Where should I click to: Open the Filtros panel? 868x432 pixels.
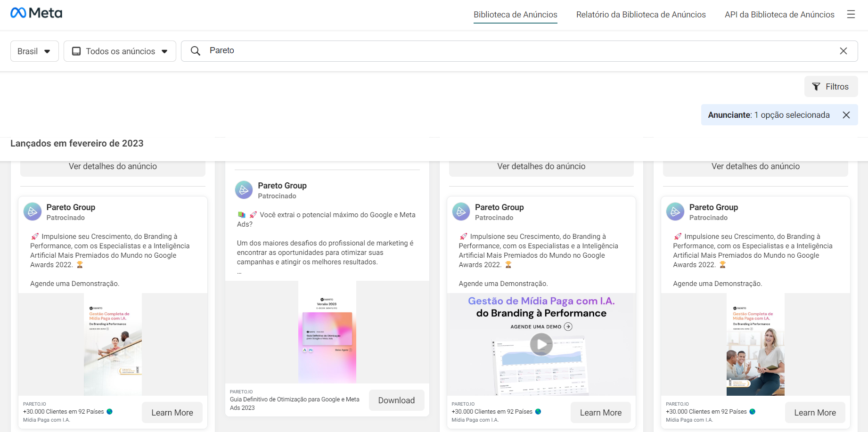pos(831,87)
